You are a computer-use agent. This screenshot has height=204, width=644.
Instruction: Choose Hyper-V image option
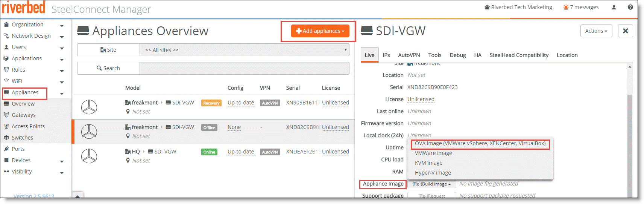pyautogui.click(x=433, y=173)
